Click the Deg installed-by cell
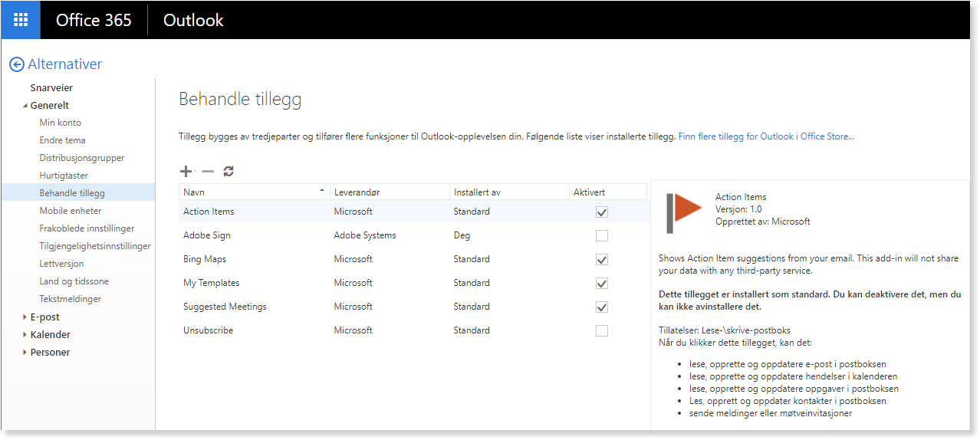This screenshot has height=440, width=980. tap(462, 235)
